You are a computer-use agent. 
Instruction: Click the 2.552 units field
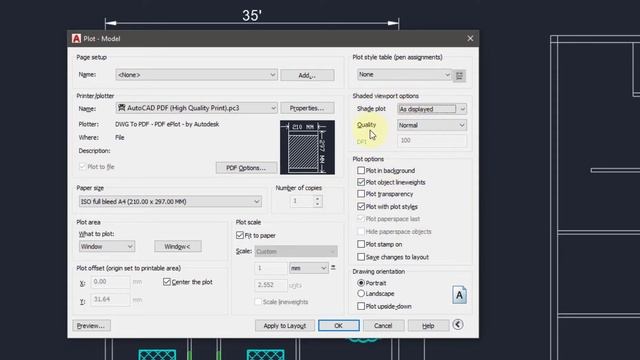pos(270,285)
